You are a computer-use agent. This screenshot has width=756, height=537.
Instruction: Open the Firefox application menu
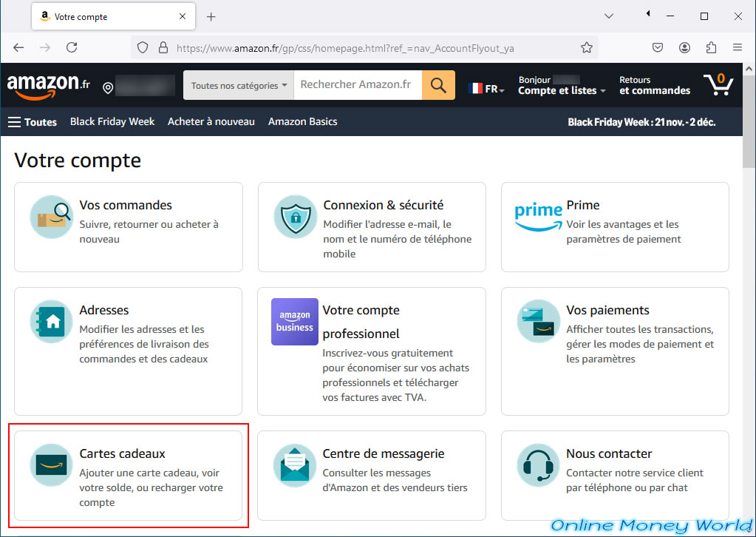[738, 47]
